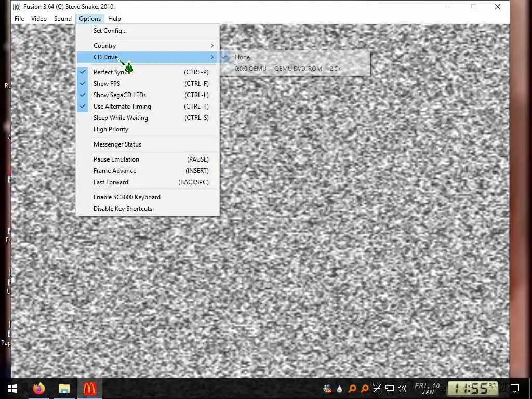Viewport: 532px width, 399px height.
Task: Open the Help menu
Action: coord(114,19)
